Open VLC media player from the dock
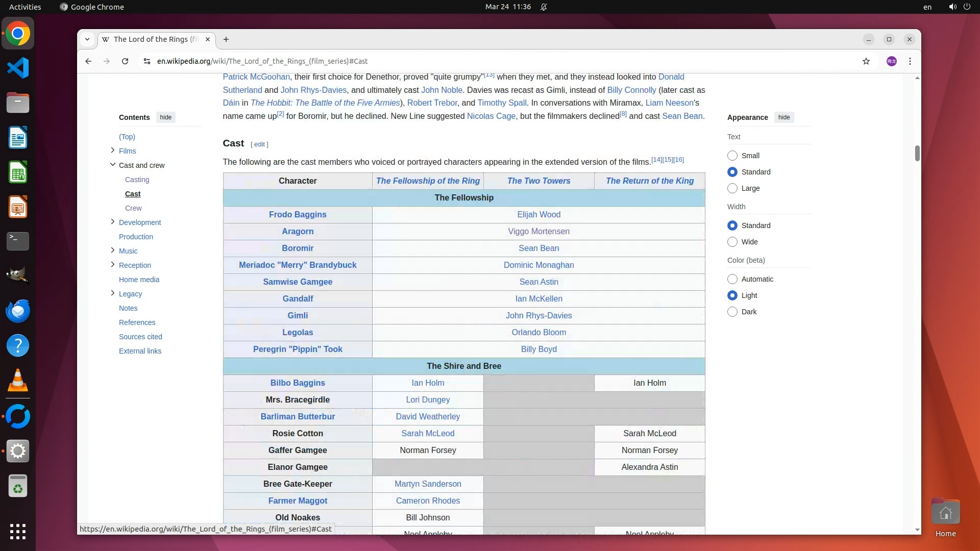The height and width of the screenshot is (551, 980). point(18,381)
